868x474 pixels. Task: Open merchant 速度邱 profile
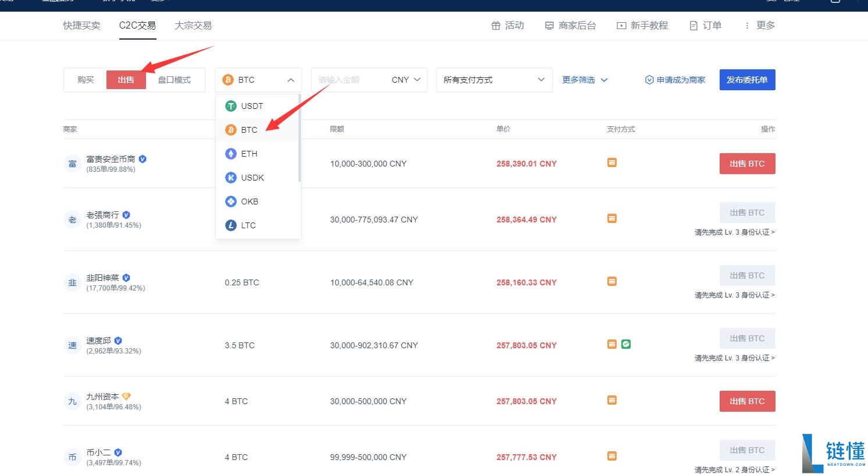[x=98, y=341]
